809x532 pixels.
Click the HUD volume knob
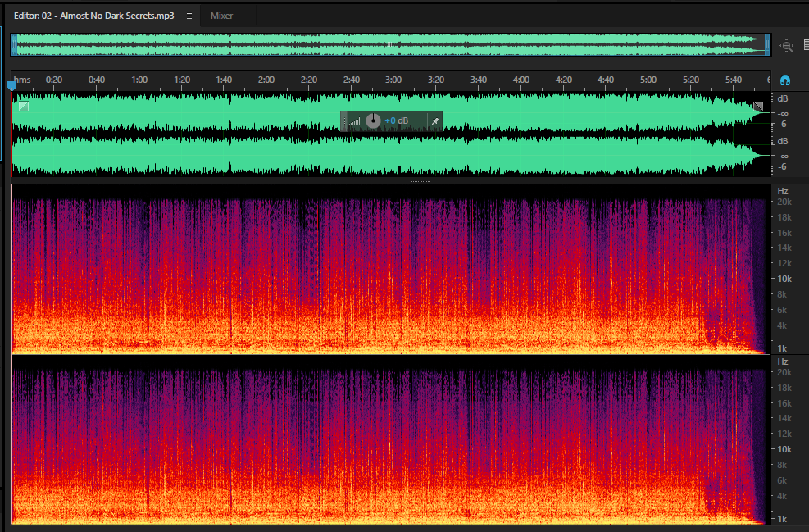pyautogui.click(x=373, y=120)
